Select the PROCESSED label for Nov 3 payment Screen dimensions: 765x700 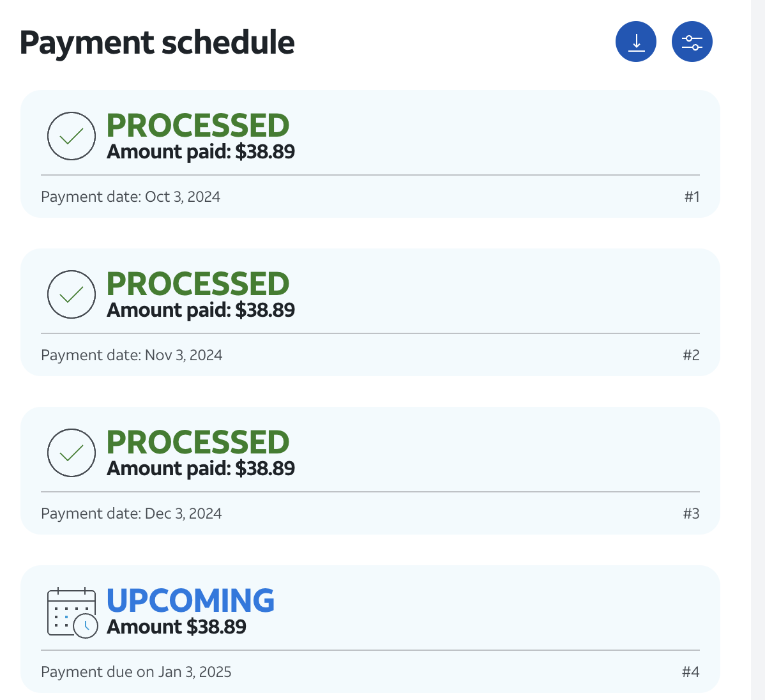[198, 284]
